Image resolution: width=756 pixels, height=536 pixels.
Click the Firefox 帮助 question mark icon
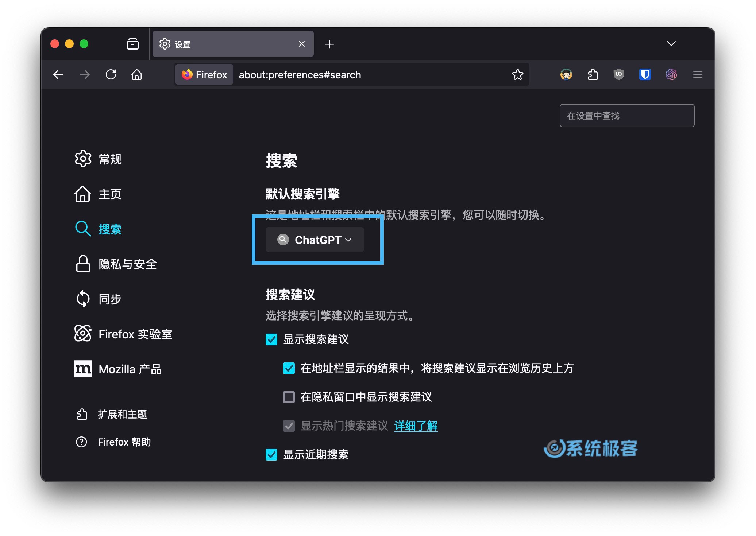pyautogui.click(x=81, y=442)
